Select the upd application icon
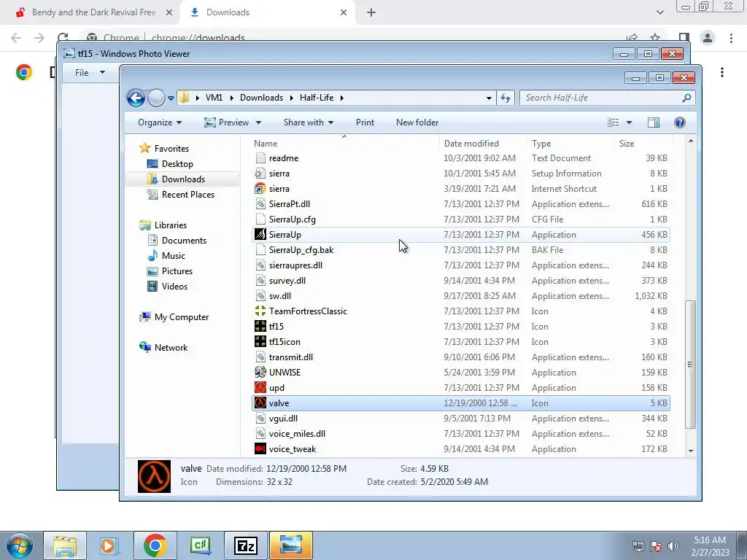Screen dimensions: 747x560 tap(260, 388)
